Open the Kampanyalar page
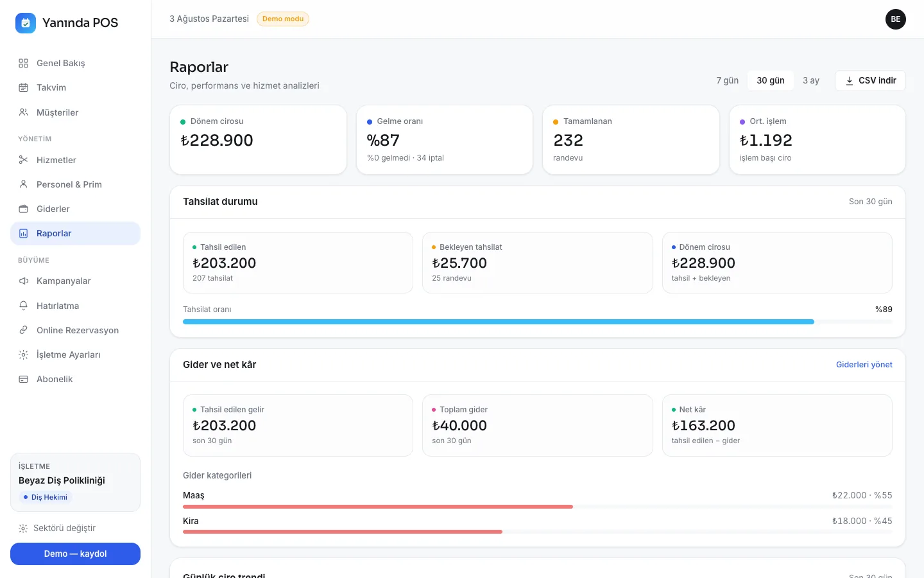This screenshot has height=578, width=924. (x=75, y=281)
